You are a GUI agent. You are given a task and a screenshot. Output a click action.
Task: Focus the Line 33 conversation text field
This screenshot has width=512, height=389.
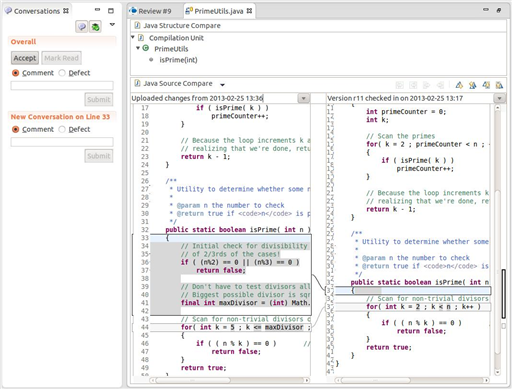[x=62, y=142]
